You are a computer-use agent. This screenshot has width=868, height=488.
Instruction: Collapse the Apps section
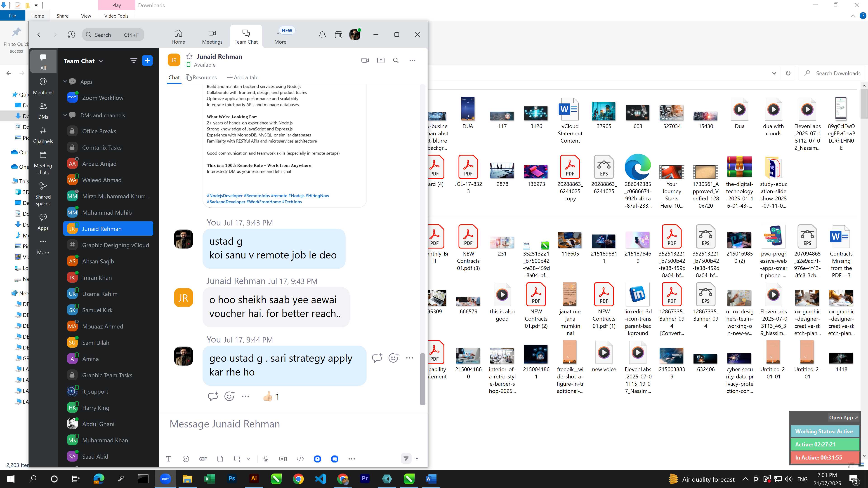(x=65, y=82)
